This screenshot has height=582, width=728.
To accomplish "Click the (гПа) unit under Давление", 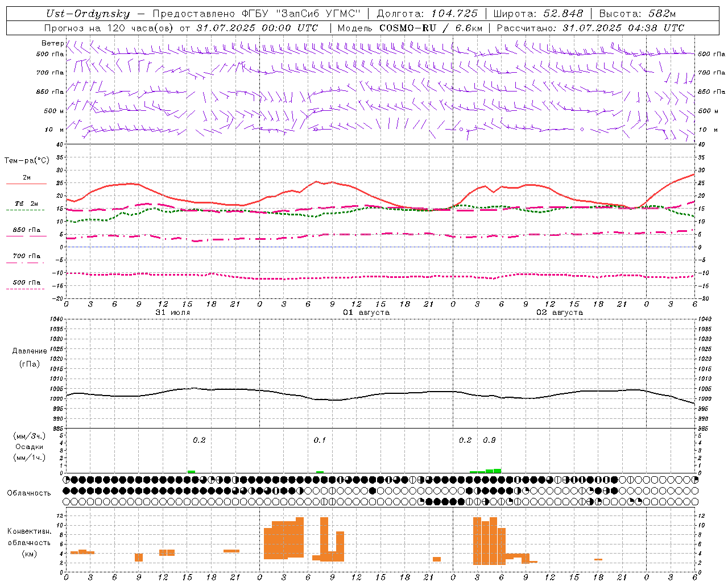I will [30, 364].
